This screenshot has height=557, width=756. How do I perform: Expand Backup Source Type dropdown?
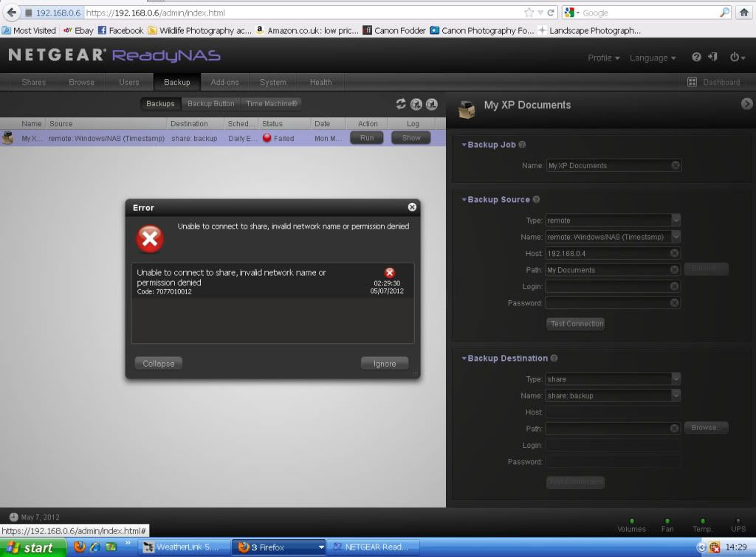pyautogui.click(x=676, y=220)
